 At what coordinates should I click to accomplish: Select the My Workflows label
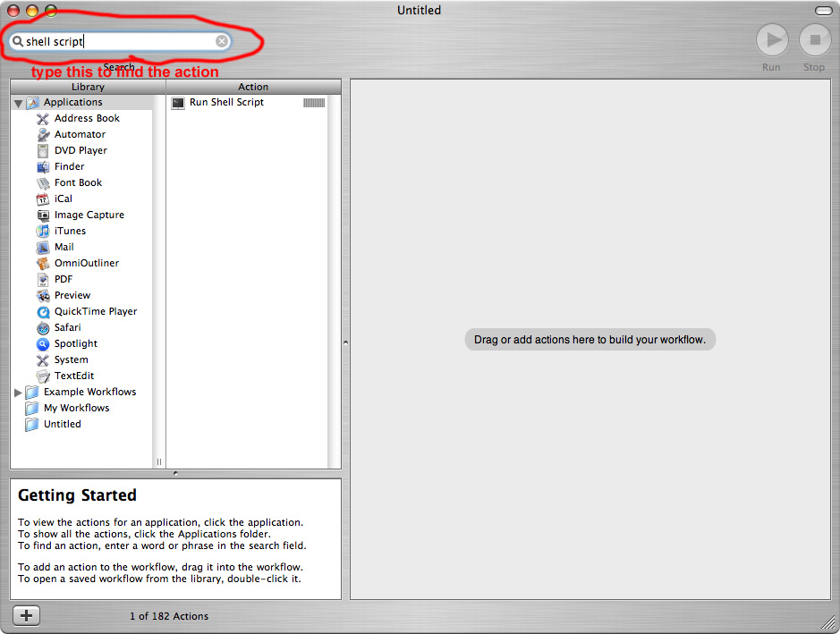tap(77, 408)
